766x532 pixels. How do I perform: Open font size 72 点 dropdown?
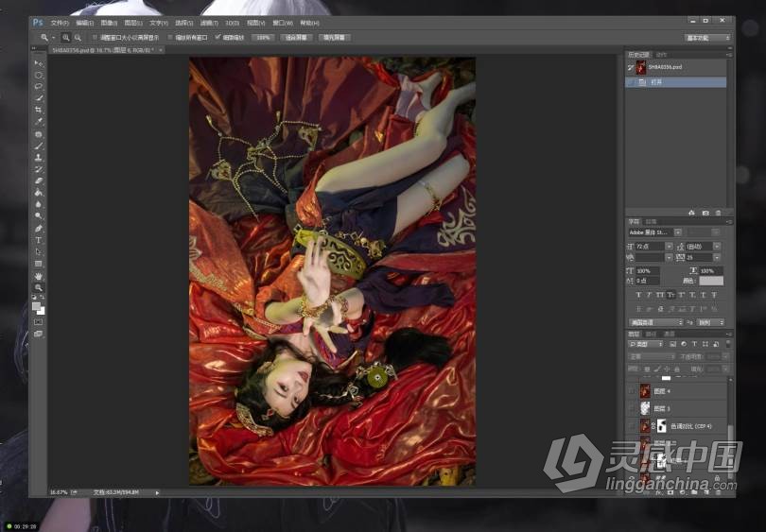click(x=669, y=247)
